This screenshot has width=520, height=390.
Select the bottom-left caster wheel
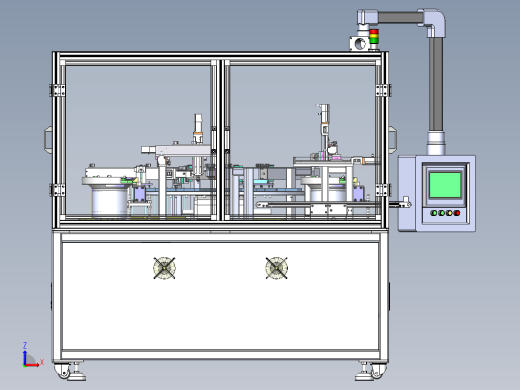coord(63,371)
